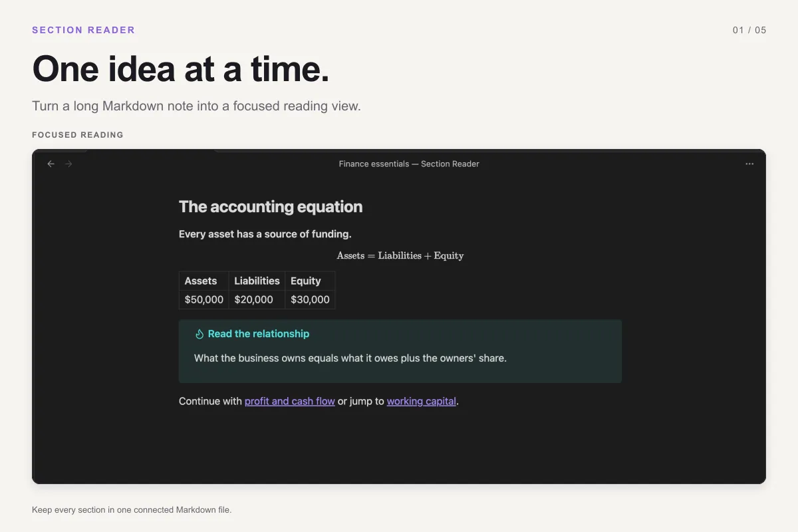Click the back arrow navigation icon
798x532 pixels.
click(x=51, y=164)
